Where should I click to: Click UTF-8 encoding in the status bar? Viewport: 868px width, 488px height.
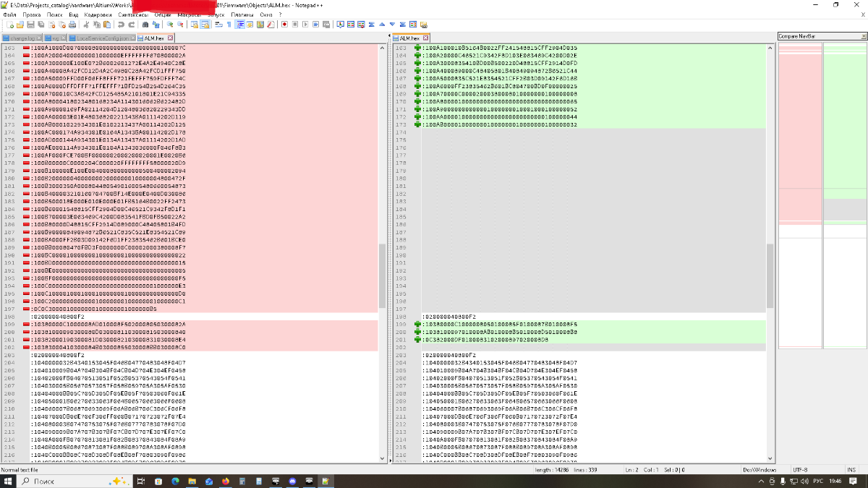pos(800,470)
